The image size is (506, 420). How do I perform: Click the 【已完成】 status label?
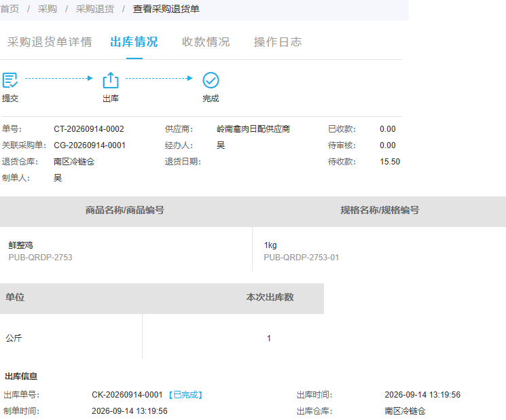185,395
